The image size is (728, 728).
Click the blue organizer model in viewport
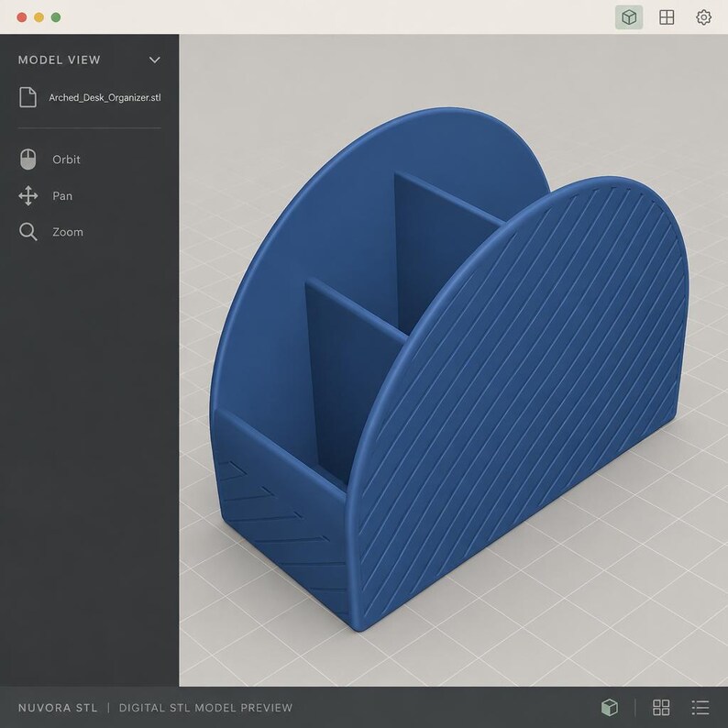coord(448,370)
